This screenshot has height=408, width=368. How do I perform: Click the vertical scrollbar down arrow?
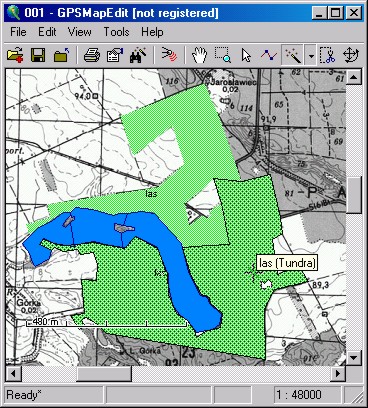pyautogui.click(x=354, y=358)
